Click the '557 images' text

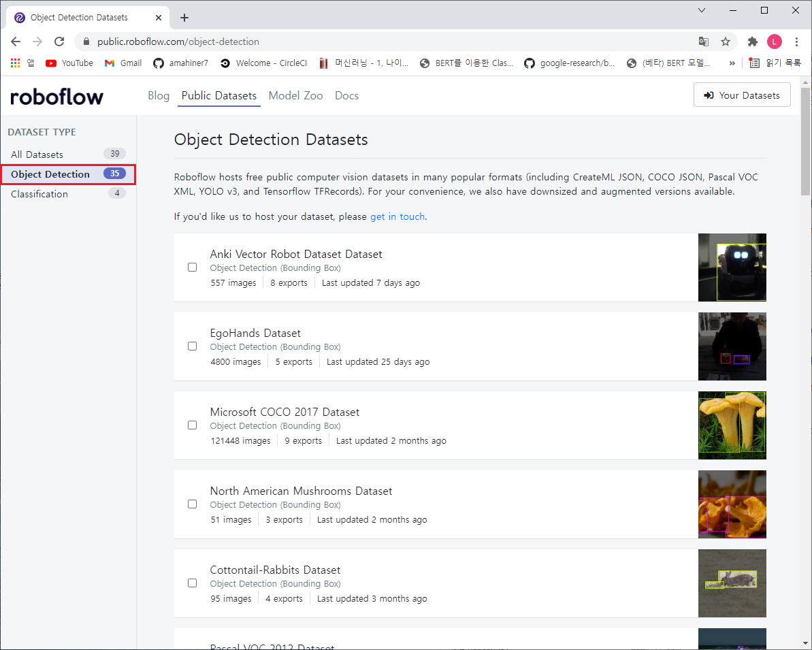233,282
